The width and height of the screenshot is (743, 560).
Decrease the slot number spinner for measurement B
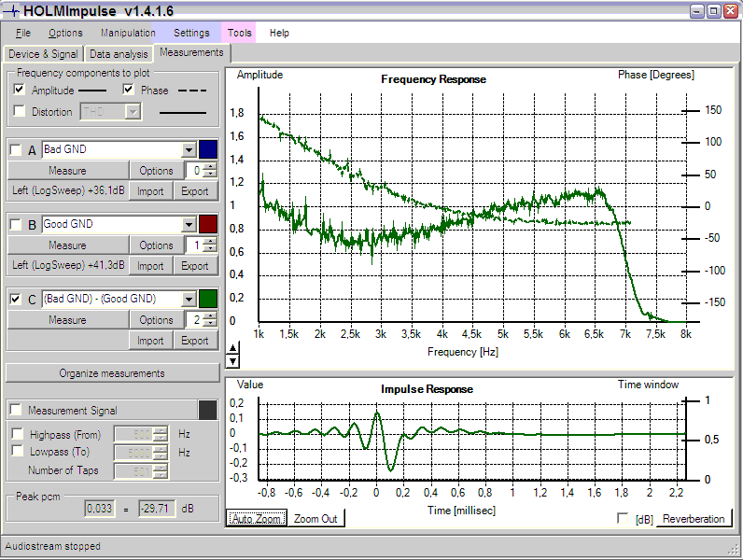point(211,249)
